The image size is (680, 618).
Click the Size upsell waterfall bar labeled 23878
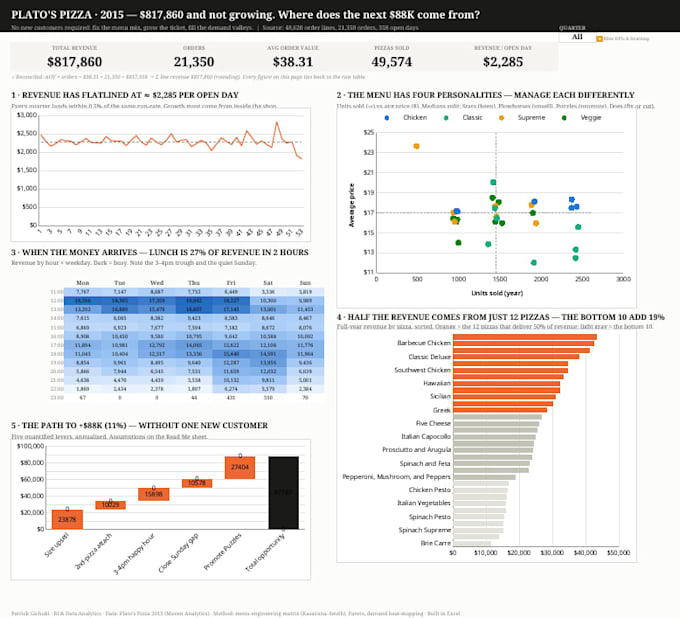tap(67, 519)
